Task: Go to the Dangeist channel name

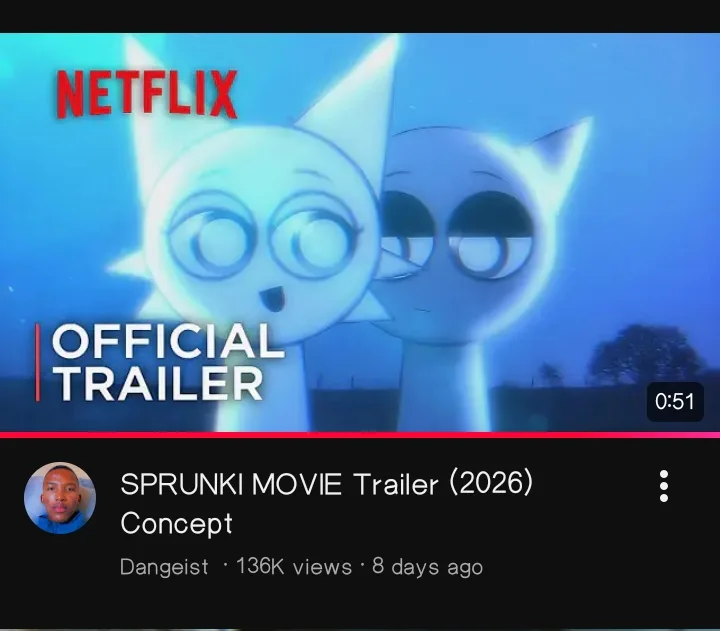Action: [164, 566]
